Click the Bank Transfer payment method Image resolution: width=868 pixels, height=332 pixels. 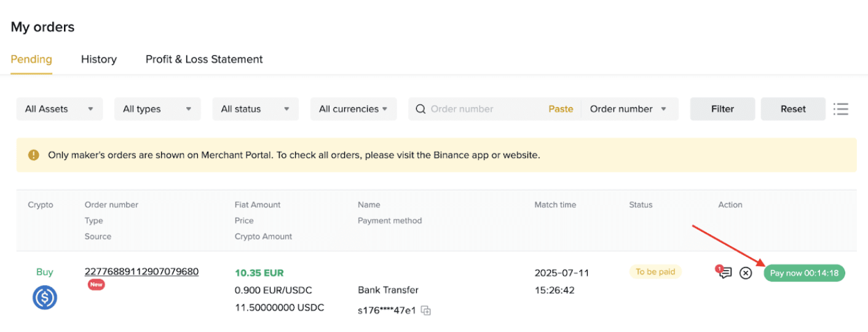[388, 290]
